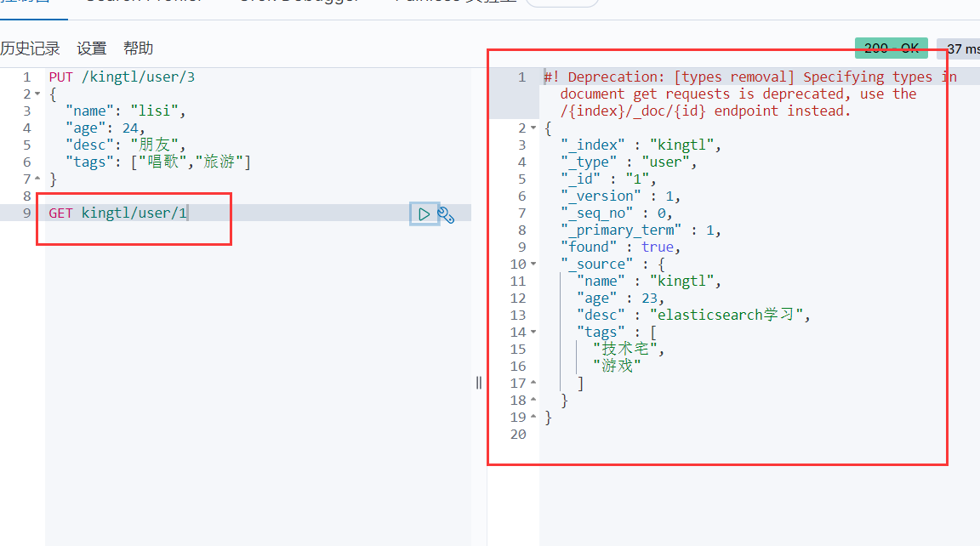
Task: Run the GET kingtl/user/1 request
Action: pos(424,214)
